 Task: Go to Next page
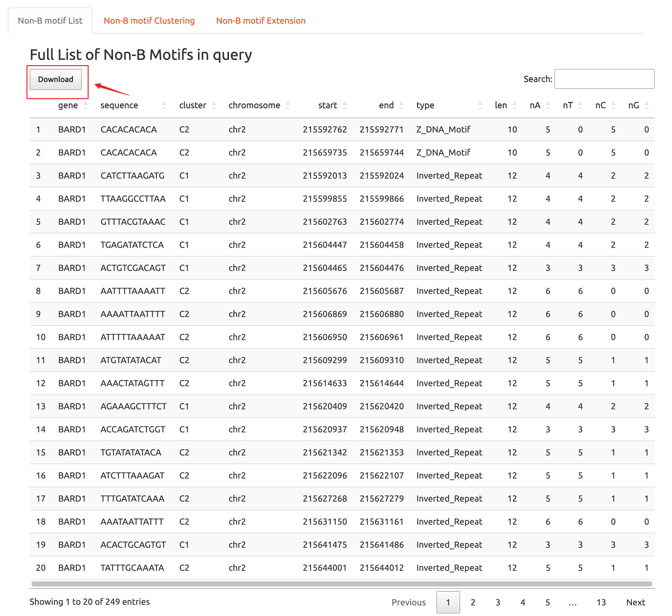pyautogui.click(x=635, y=602)
